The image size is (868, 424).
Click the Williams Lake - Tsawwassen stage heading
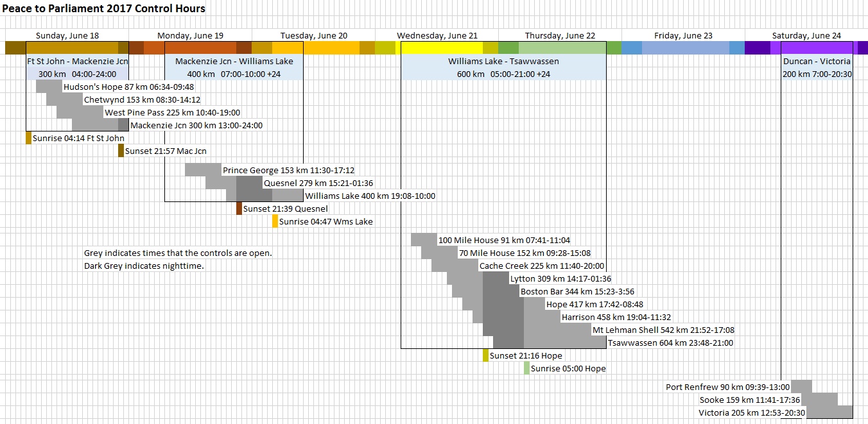[x=503, y=62]
